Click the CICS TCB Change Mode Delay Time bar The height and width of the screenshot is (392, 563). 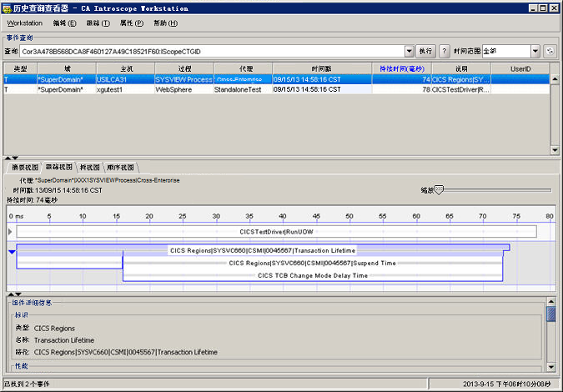[x=313, y=275]
